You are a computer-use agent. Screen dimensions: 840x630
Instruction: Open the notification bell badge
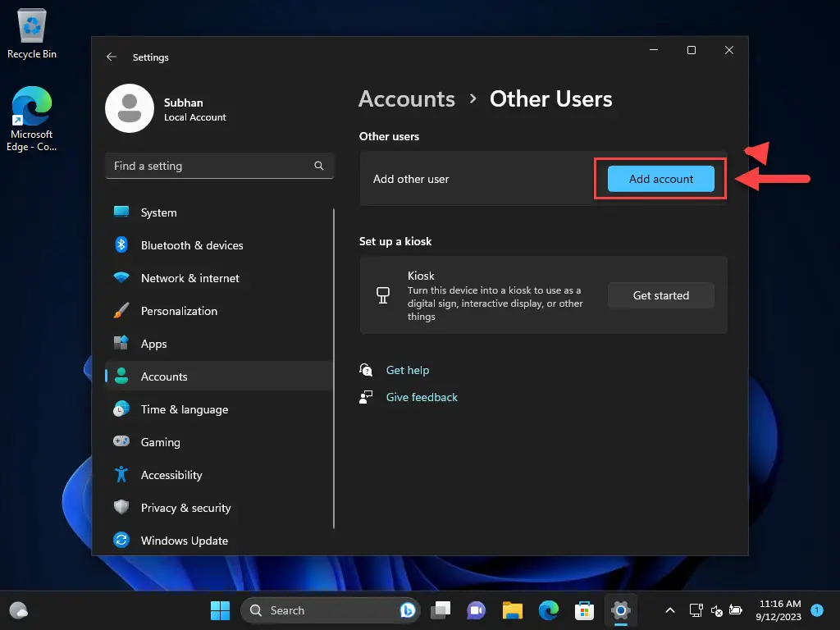pos(817,609)
